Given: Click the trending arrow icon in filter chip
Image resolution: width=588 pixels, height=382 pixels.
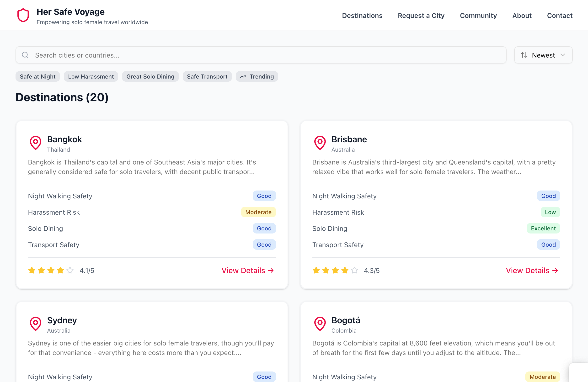Looking at the screenshot, I should pyautogui.click(x=243, y=77).
